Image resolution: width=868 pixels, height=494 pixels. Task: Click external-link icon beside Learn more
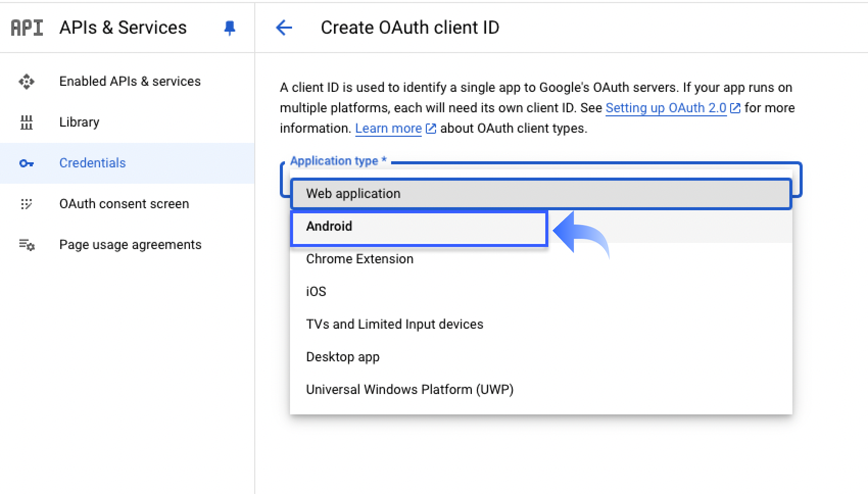click(x=431, y=129)
